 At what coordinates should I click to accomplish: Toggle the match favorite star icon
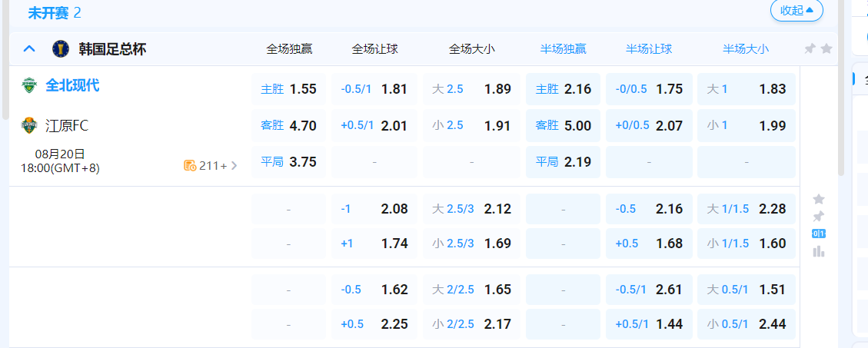click(x=819, y=199)
